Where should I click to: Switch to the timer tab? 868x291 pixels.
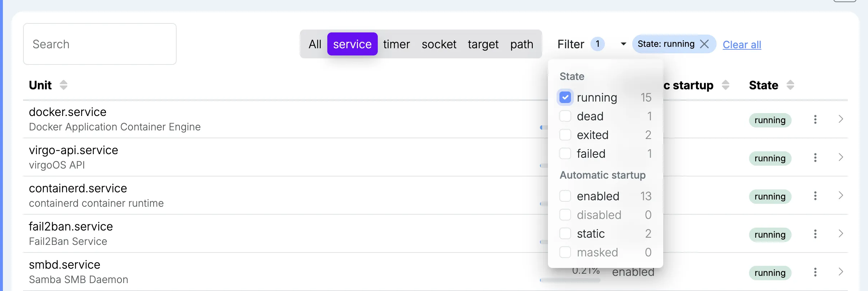point(396,44)
